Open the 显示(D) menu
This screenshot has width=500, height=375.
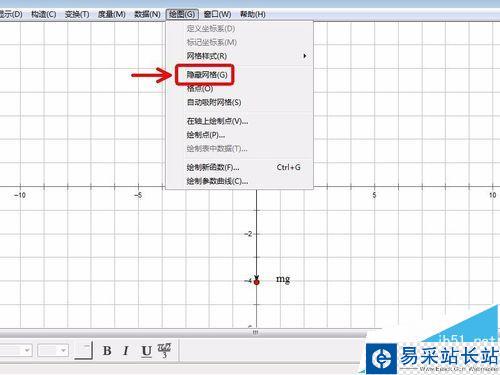tap(11, 14)
